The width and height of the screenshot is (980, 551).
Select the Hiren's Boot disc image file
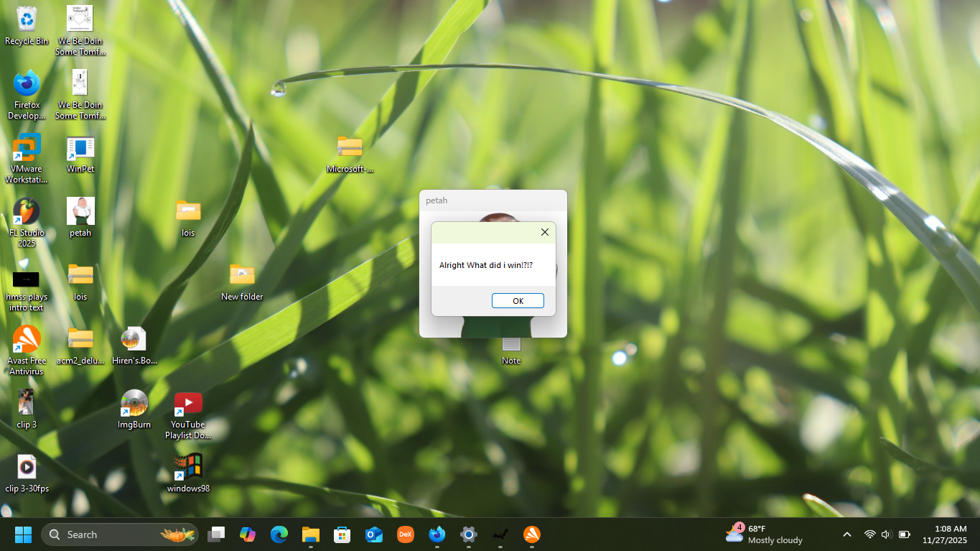coord(134,346)
